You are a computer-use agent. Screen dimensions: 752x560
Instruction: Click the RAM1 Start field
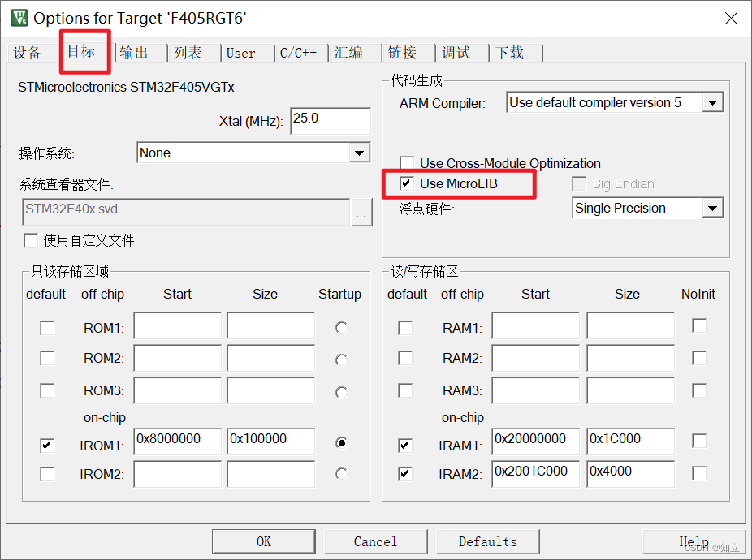point(536,325)
